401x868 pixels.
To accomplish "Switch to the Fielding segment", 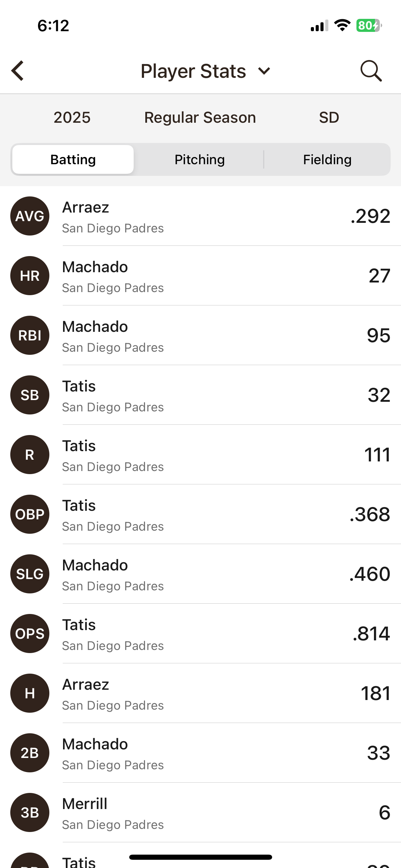I will point(327,160).
